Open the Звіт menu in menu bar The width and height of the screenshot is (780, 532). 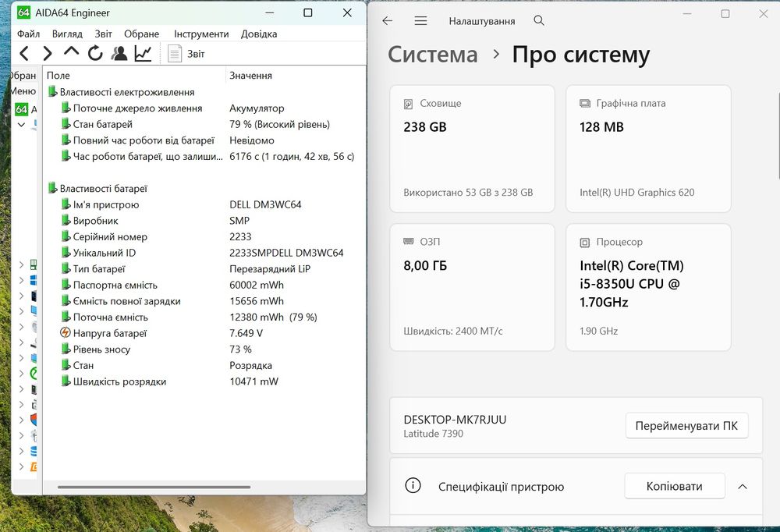[103, 34]
